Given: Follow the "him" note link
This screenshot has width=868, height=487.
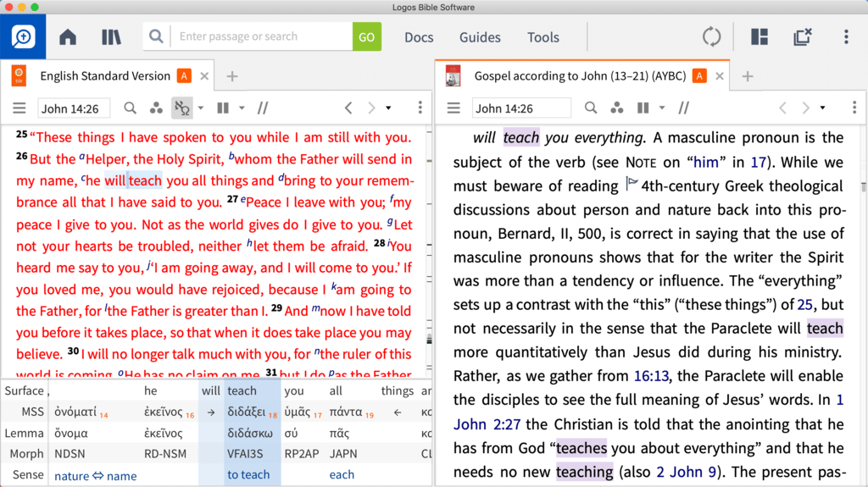Looking at the screenshot, I should point(706,162).
